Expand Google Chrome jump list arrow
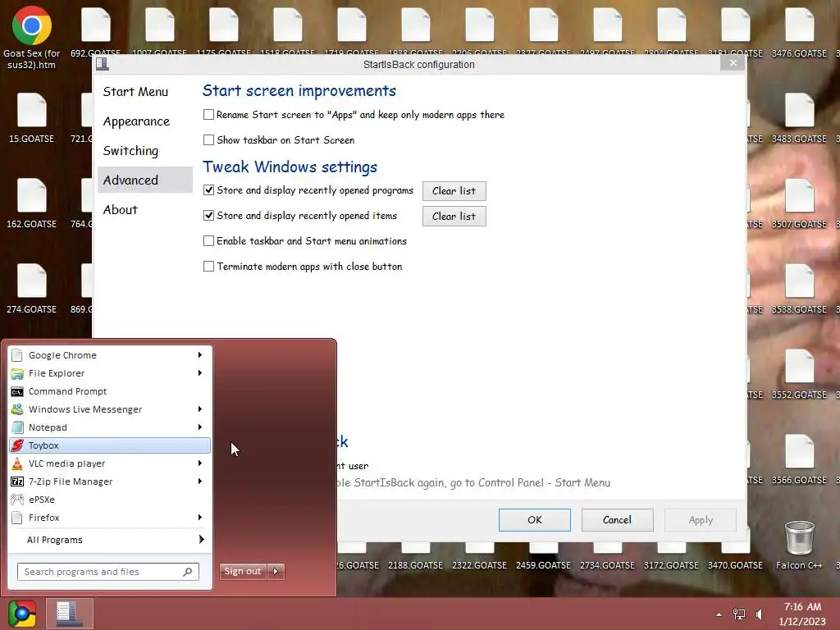This screenshot has width=840, height=630. click(200, 354)
